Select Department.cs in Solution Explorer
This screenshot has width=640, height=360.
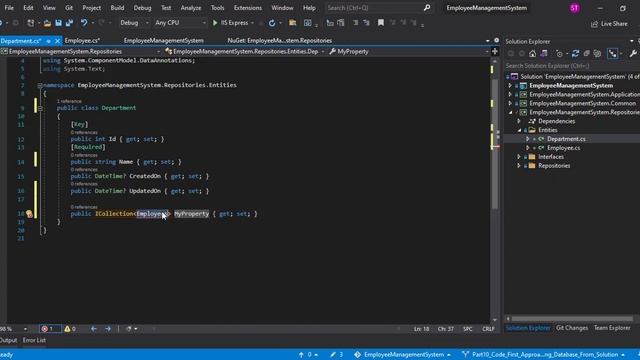pos(566,139)
